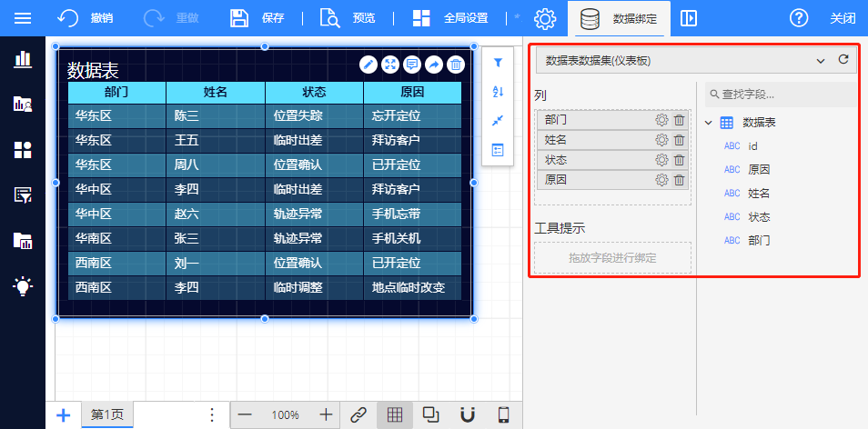This screenshot has width=868, height=429.
Task: Toggle the magnet snap option
Action: click(467, 414)
